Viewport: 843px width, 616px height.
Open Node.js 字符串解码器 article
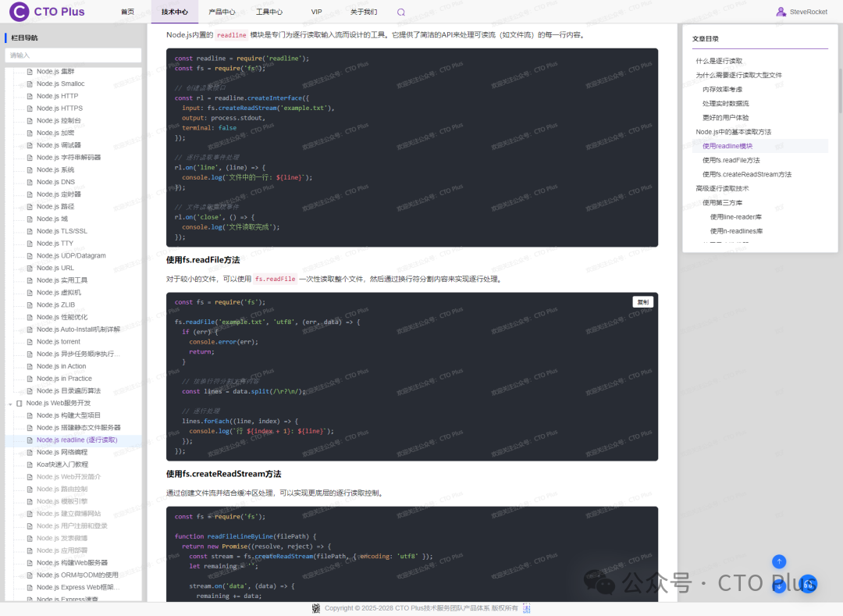(68, 158)
